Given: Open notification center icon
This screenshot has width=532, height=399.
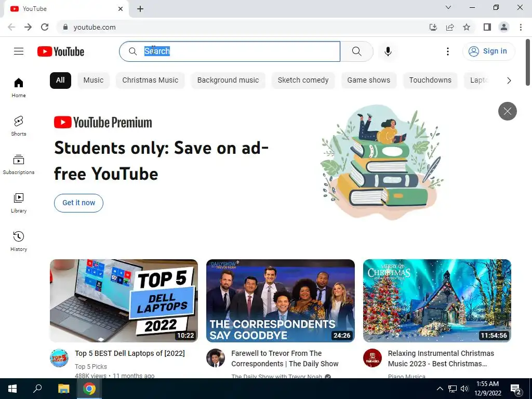Looking at the screenshot, I should pyautogui.click(x=516, y=389).
